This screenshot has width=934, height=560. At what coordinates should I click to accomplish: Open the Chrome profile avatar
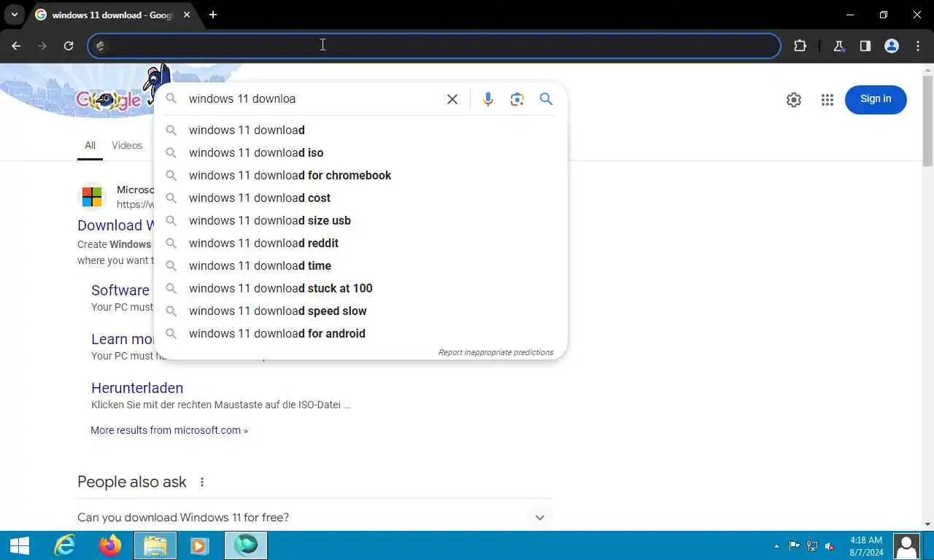pyautogui.click(x=891, y=46)
